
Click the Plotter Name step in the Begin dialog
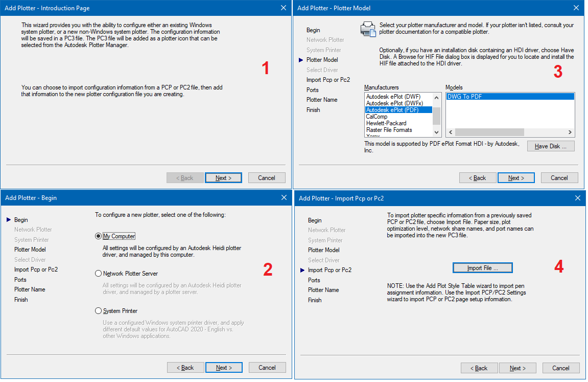pos(30,289)
